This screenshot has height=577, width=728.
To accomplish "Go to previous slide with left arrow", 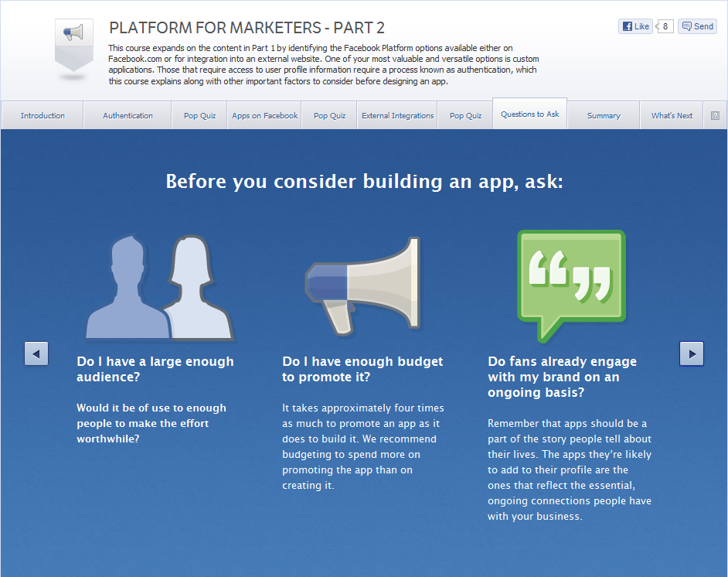I will [x=36, y=354].
